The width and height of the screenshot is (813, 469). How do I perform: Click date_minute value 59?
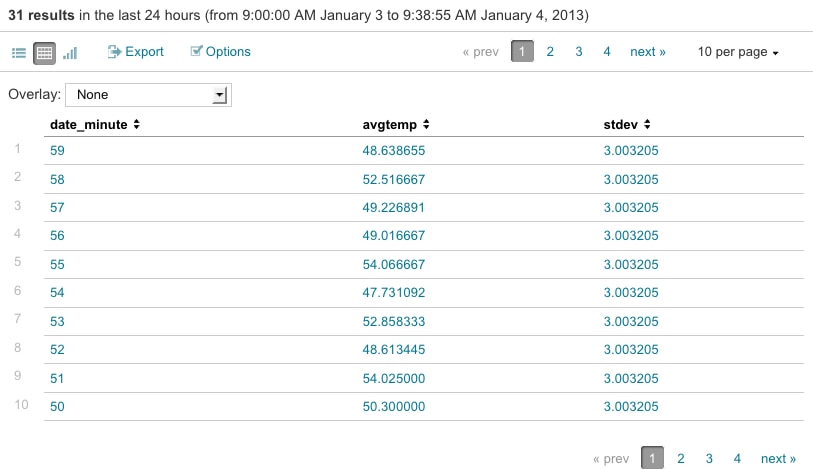pos(57,151)
